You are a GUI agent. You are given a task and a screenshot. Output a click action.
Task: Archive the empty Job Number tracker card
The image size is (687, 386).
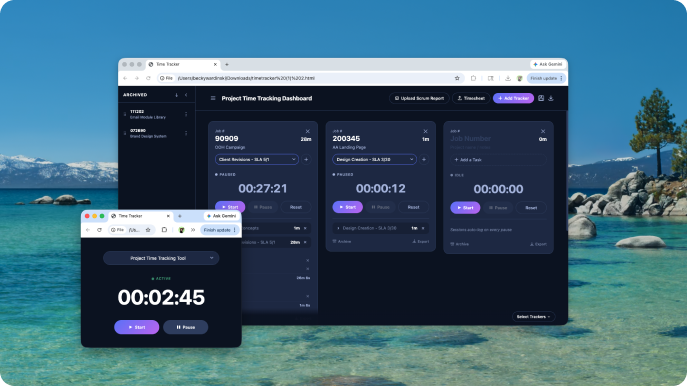460,244
